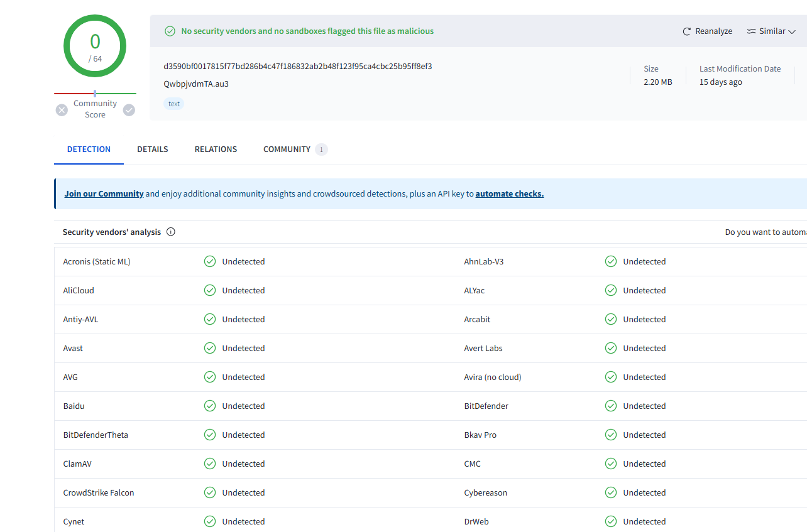Click the check icon in the AhnLab-V3 row

[x=611, y=261]
